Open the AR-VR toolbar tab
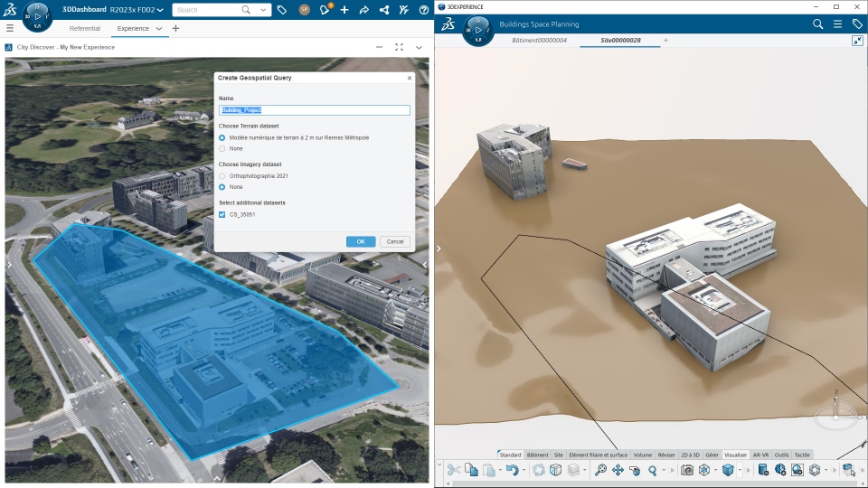This screenshot has width=868, height=488. 760,455
